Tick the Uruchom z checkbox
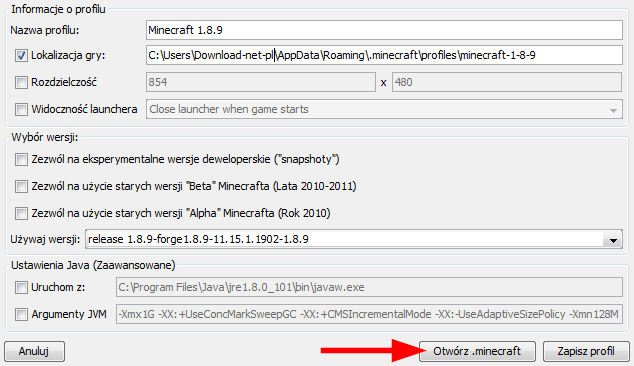 (21, 288)
